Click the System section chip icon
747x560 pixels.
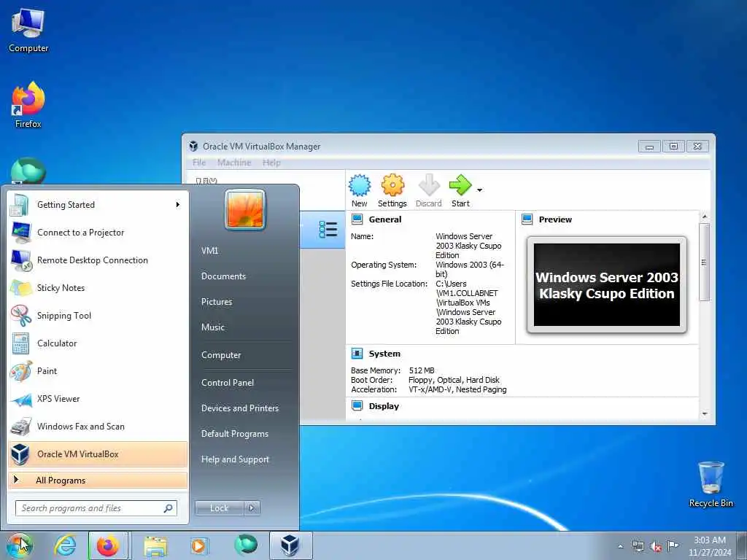pyautogui.click(x=357, y=354)
